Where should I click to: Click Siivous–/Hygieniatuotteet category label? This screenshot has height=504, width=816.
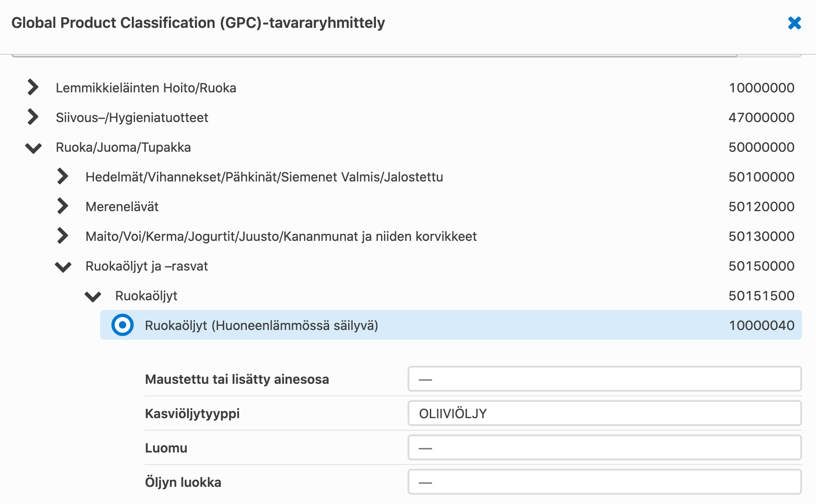pos(132,117)
